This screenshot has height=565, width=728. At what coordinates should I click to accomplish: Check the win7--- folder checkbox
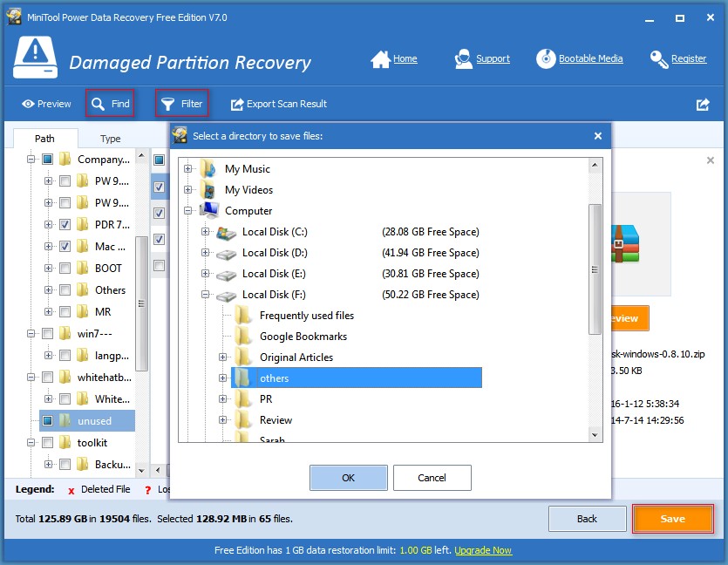point(47,333)
